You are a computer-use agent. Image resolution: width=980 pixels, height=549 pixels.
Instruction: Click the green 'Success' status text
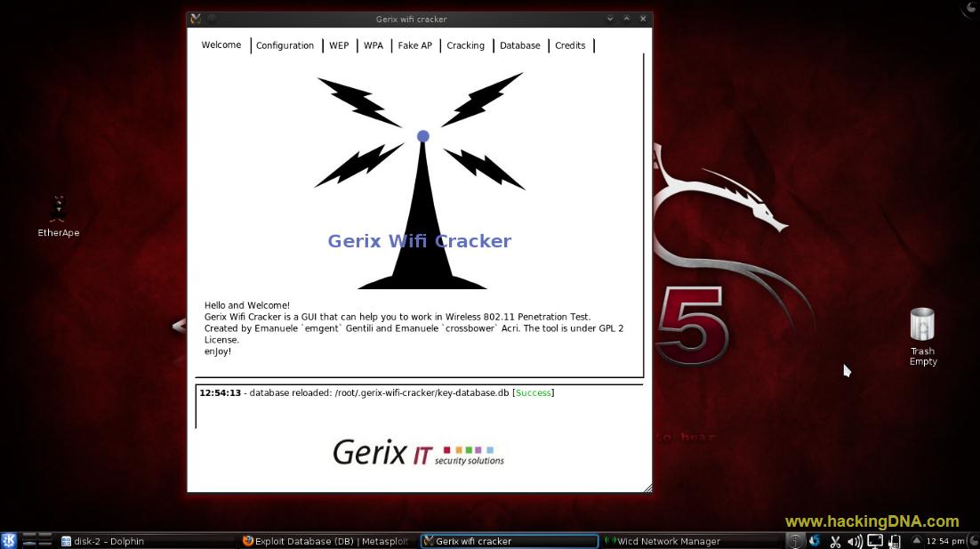click(x=533, y=392)
